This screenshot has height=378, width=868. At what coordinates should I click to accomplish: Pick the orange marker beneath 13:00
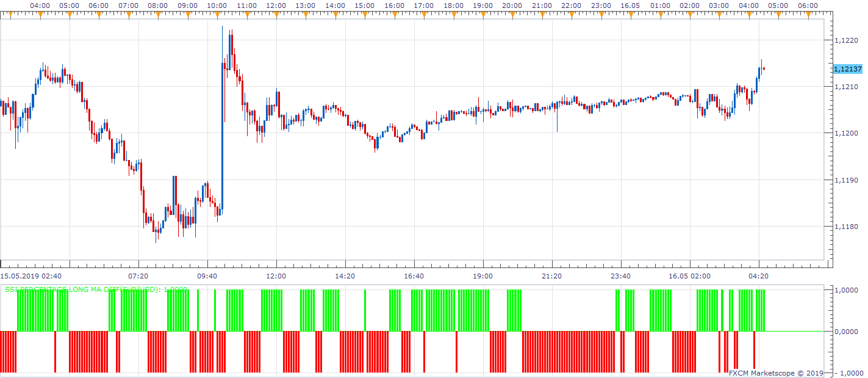click(x=306, y=14)
